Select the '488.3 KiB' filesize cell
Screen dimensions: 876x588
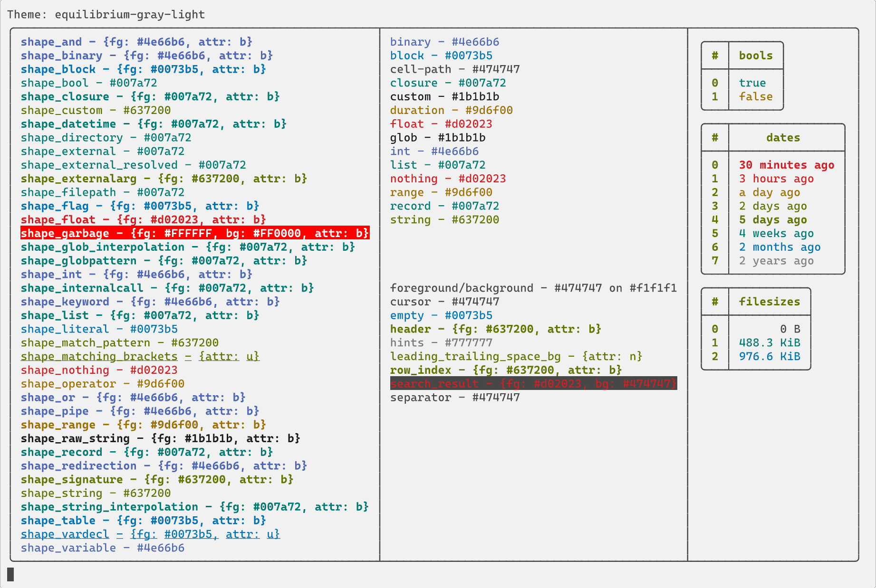pos(770,343)
